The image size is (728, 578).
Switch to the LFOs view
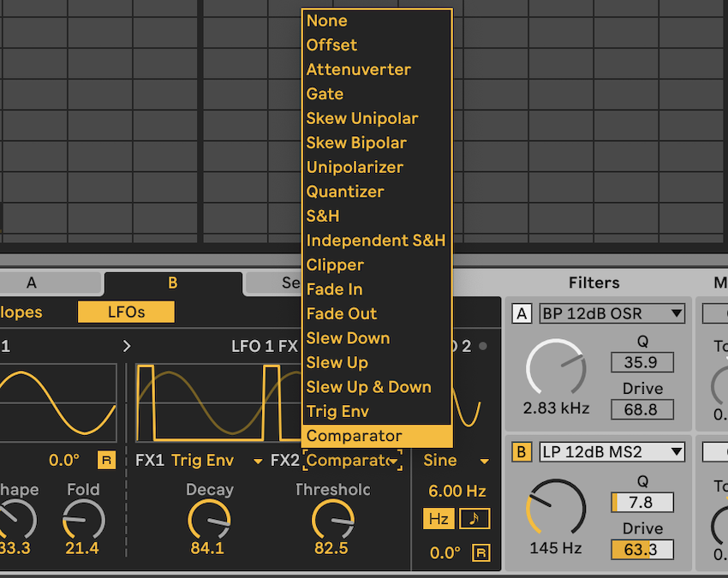click(x=125, y=313)
